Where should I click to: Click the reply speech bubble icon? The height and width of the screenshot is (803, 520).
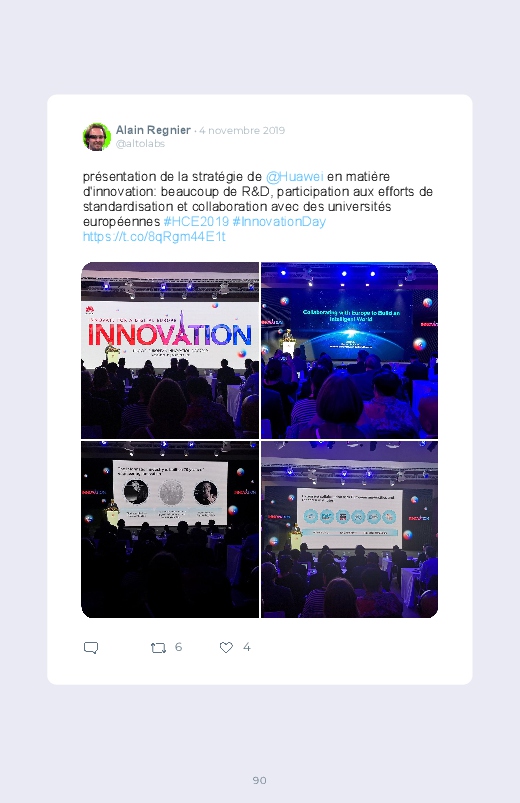pyautogui.click(x=91, y=648)
